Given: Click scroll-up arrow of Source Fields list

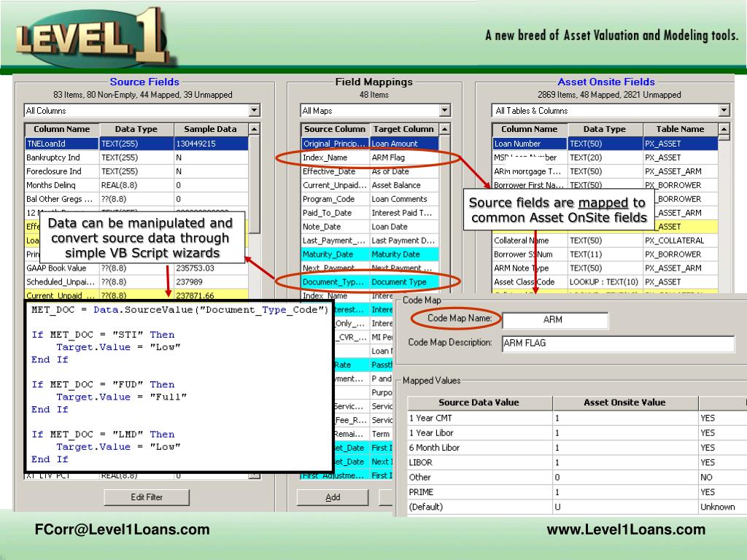Looking at the screenshot, I should 255,129.
